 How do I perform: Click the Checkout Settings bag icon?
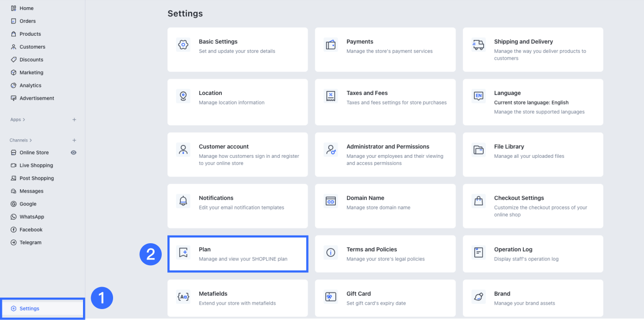click(478, 201)
